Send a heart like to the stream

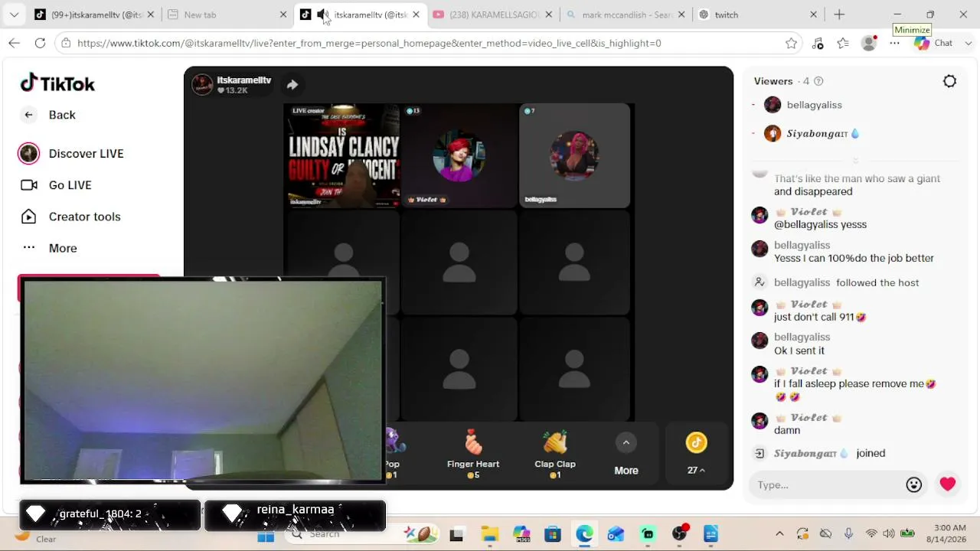(x=948, y=484)
